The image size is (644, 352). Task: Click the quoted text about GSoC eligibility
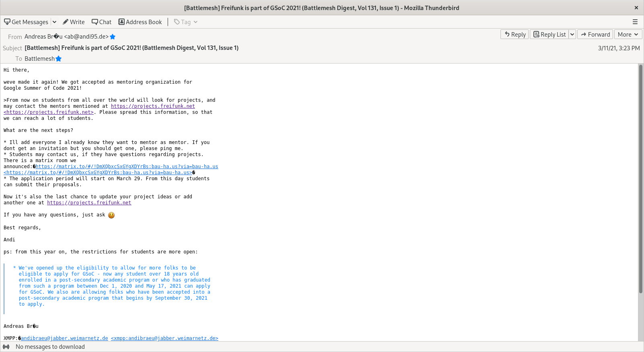pyautogui.click(x=112, y=286)
